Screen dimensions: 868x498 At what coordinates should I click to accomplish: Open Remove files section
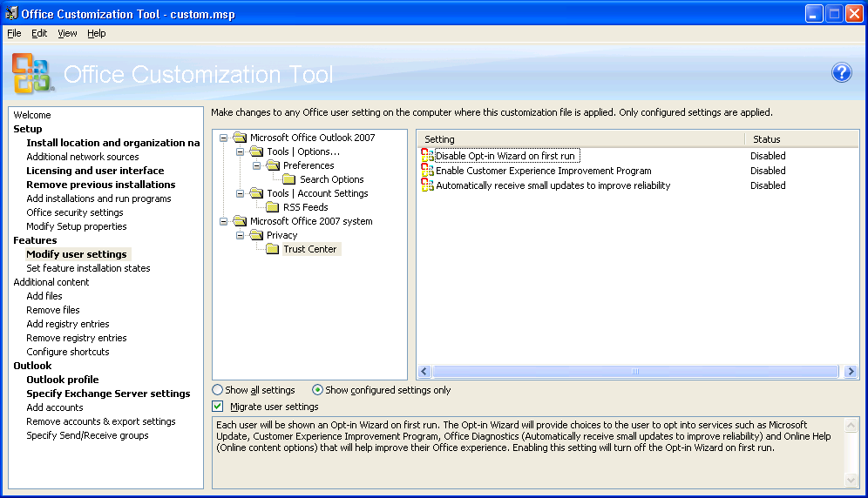[52, 310]
